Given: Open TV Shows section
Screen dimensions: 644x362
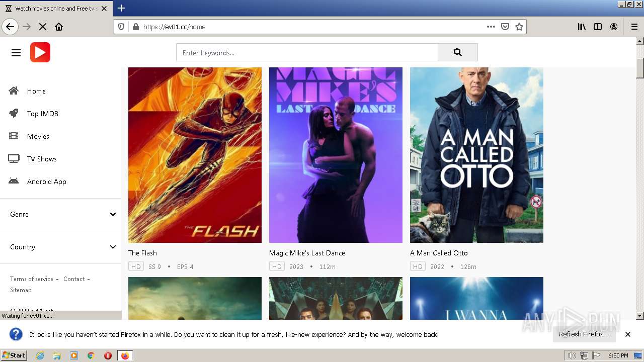Looking at the screenshot, I should [x=42, y=159].
